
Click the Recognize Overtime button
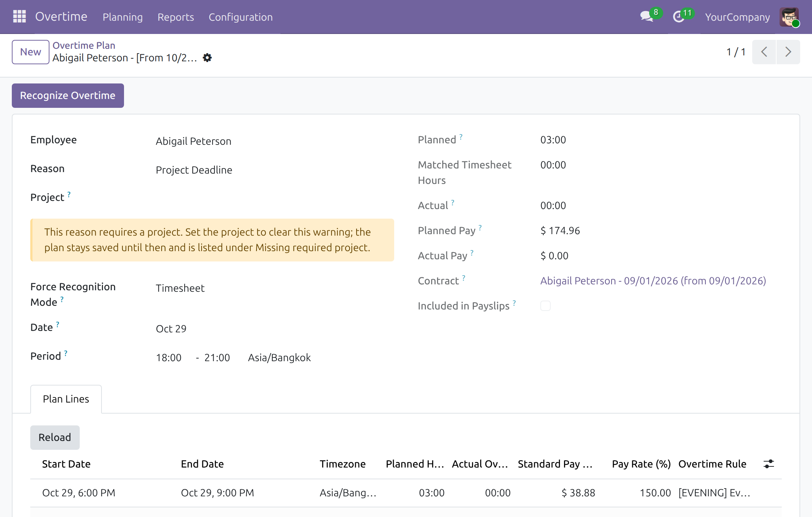68,96
